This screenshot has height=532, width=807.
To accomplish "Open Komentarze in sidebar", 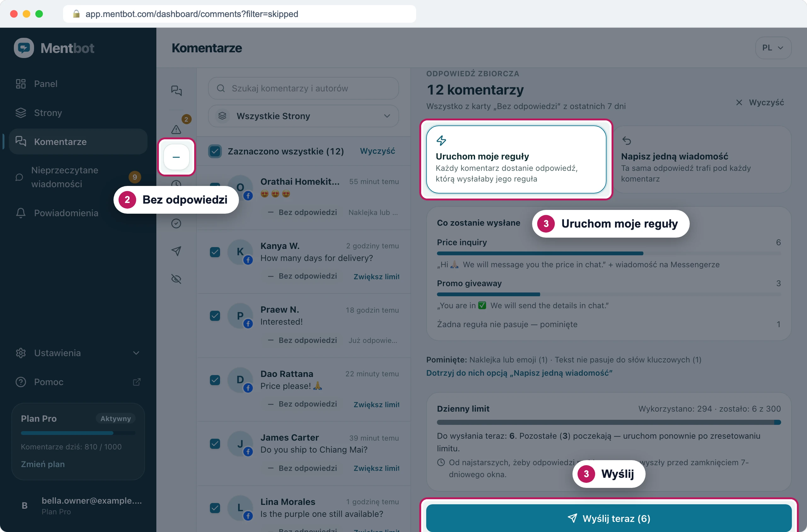I will coord(78,142).
